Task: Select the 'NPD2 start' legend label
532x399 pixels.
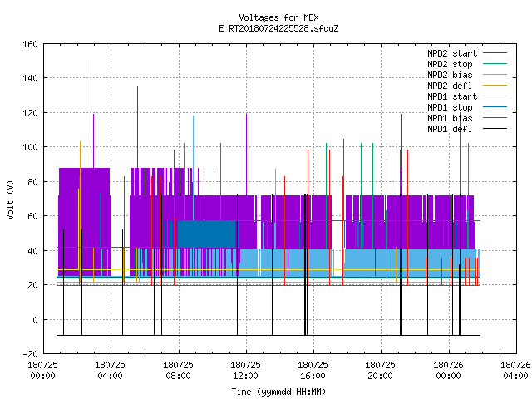Action: pos(452,53)
